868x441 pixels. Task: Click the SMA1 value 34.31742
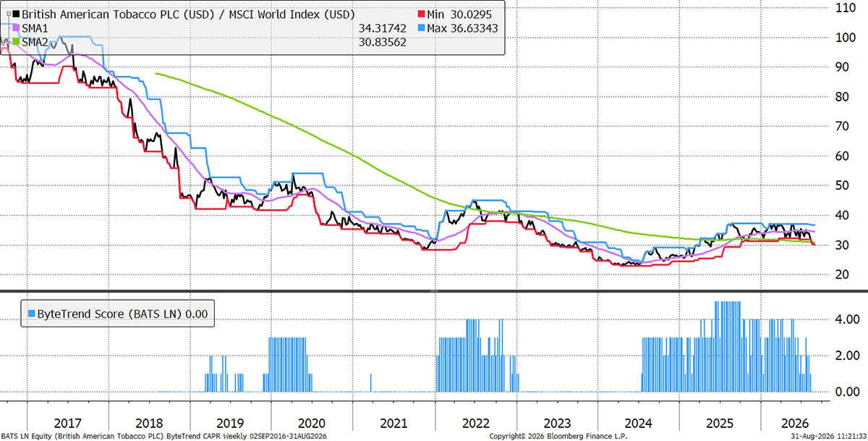383,28
